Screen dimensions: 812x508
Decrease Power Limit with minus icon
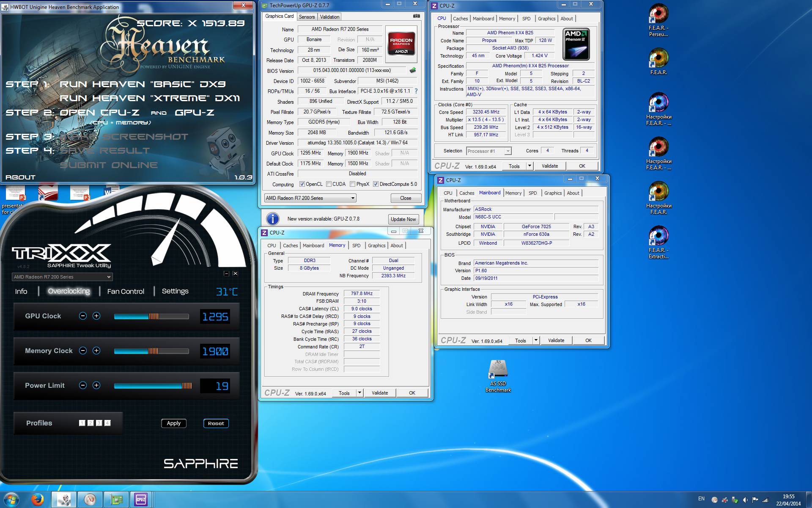pyautogui.click(x=83, y=385)
